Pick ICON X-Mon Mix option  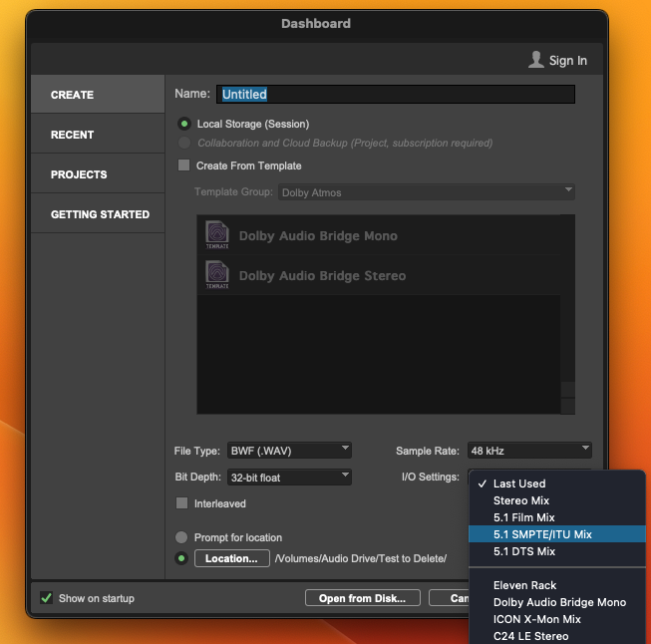(x=557, y=619)
